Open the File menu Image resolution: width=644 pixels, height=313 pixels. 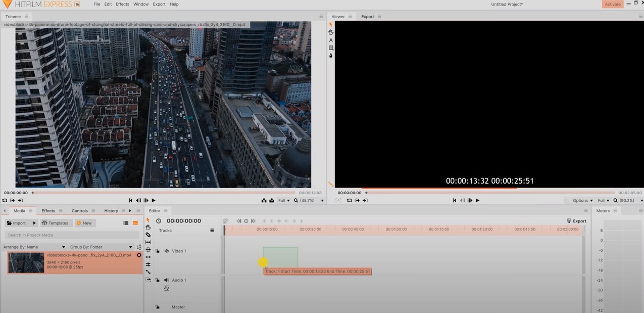97,4
